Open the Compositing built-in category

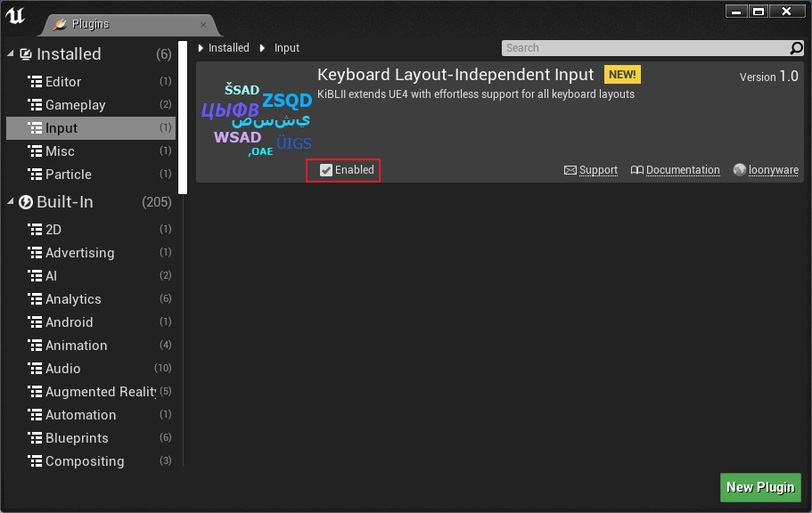point(91,461)
